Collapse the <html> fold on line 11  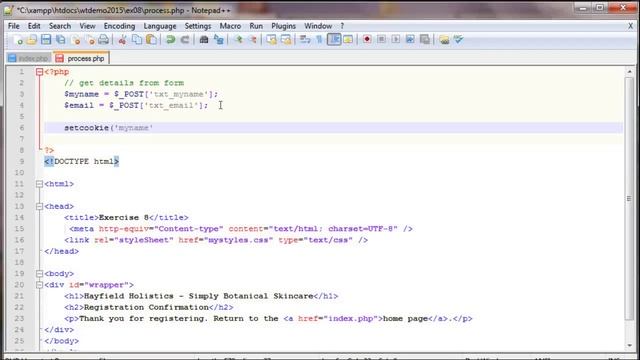pos(40,184)
